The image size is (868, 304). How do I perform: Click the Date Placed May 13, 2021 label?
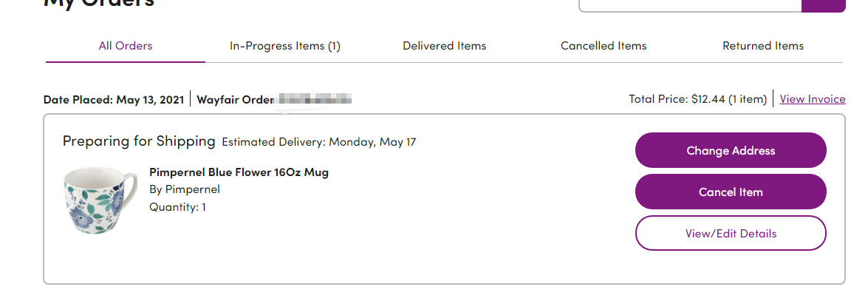114,99
